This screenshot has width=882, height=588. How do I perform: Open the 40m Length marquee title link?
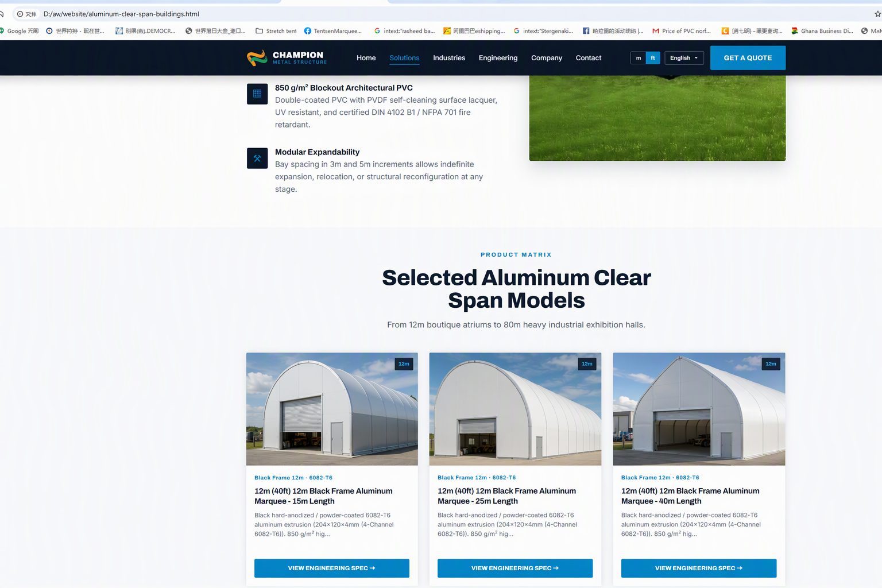click(x=690, y=496)
